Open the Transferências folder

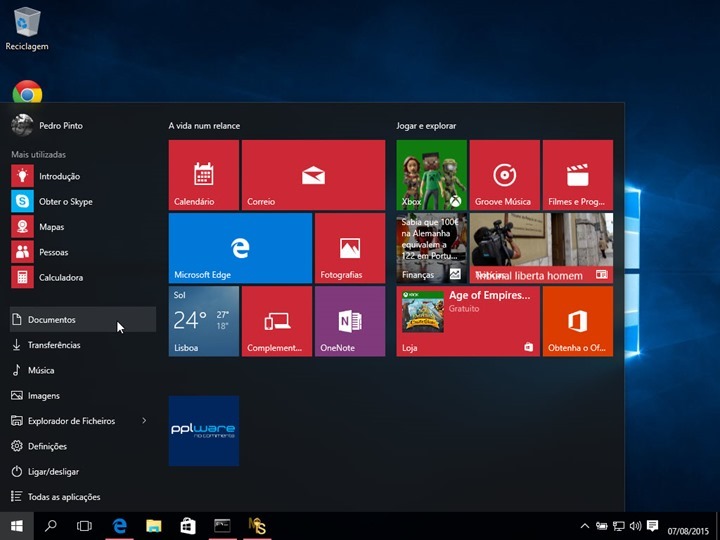tap(83, 345)
